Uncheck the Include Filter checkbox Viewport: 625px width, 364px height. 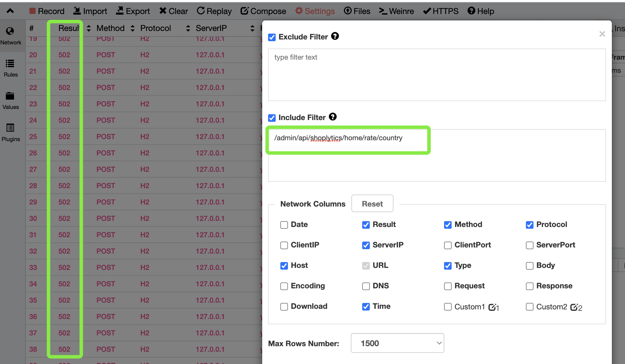(272, 118)
